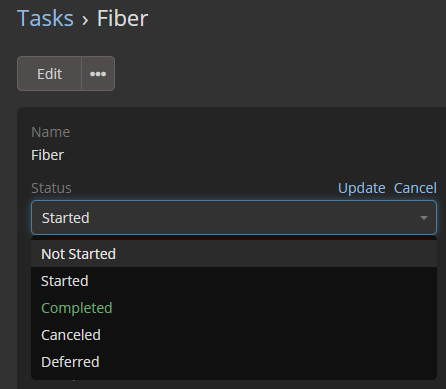
Task: Go back to the Tasks list breadcrumb
Action: tap(45, 18)
